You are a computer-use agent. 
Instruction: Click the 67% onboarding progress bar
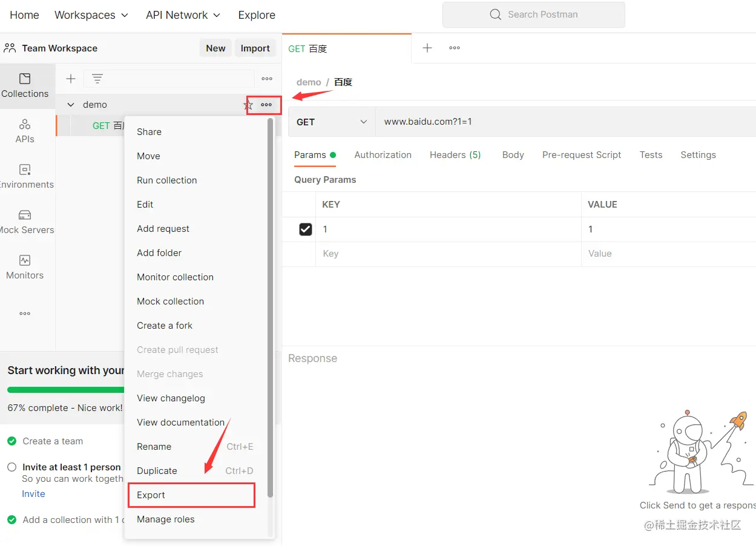click(x=65, y=390)
